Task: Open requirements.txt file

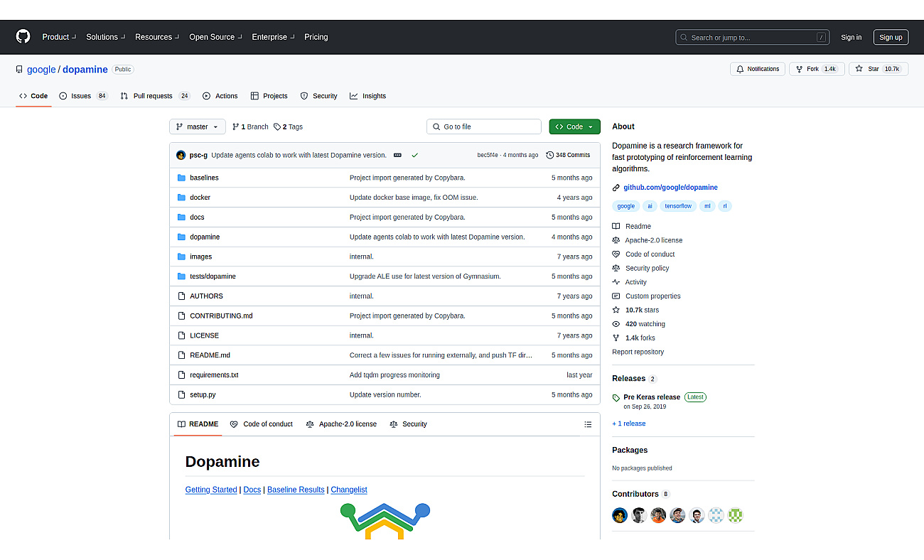Action: coord(214,375)
